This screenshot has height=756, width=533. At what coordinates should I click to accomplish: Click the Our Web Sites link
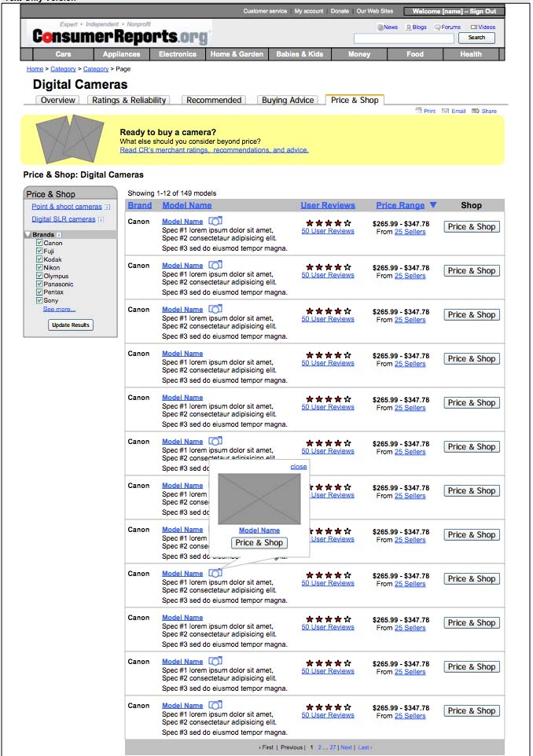coord(375,11)
